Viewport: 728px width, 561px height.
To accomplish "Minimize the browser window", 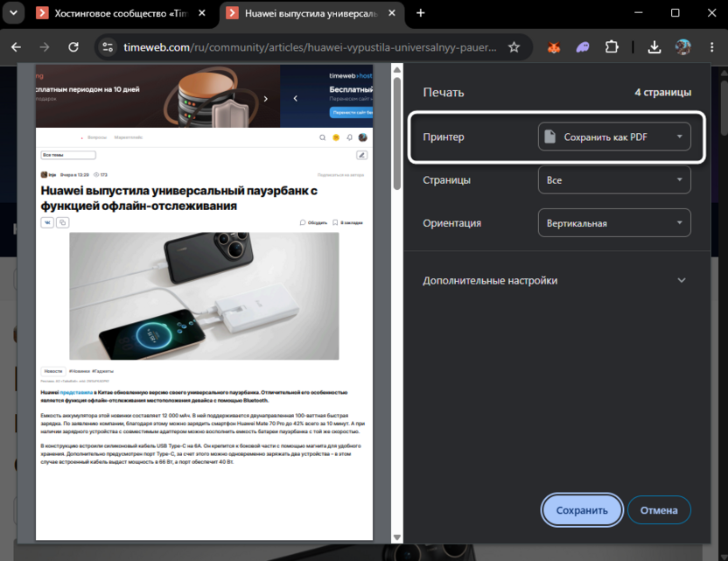I will (639, 13).
